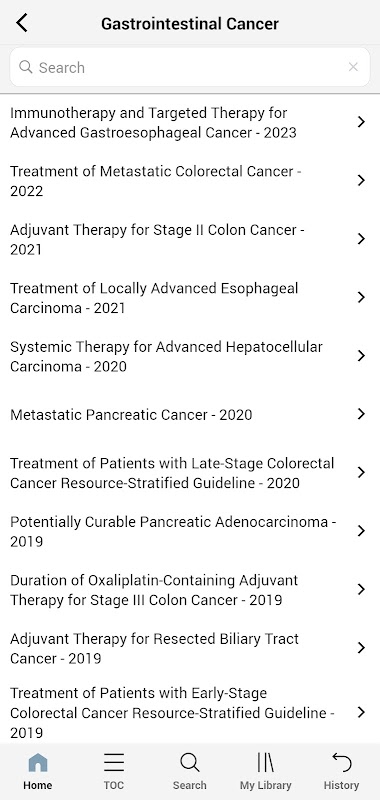The image size is (380, 800).
Task: Tap the Home icon in bottom bar
Action: tap(38, 771)
